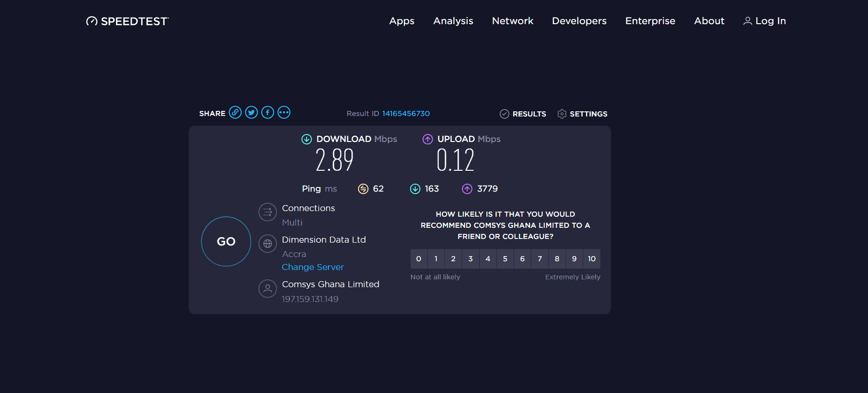
Task: Click the Log In person icon
Action: pos(747,21)
